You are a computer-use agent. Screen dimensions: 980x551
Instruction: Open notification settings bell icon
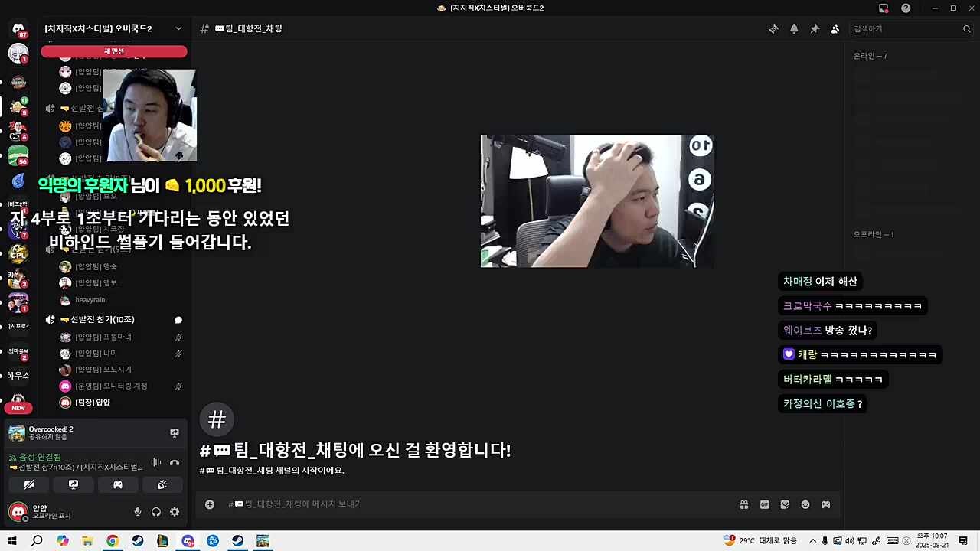pos(794,29)
